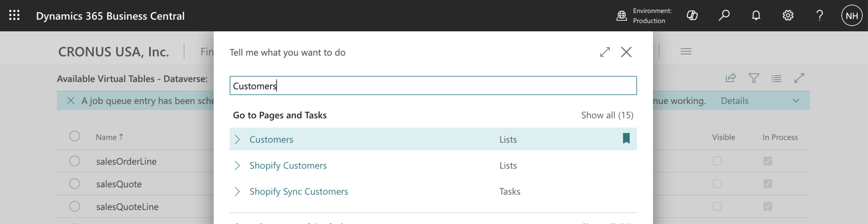
Task: Select the salesQuote row radio button
Action: coord(74,184)
